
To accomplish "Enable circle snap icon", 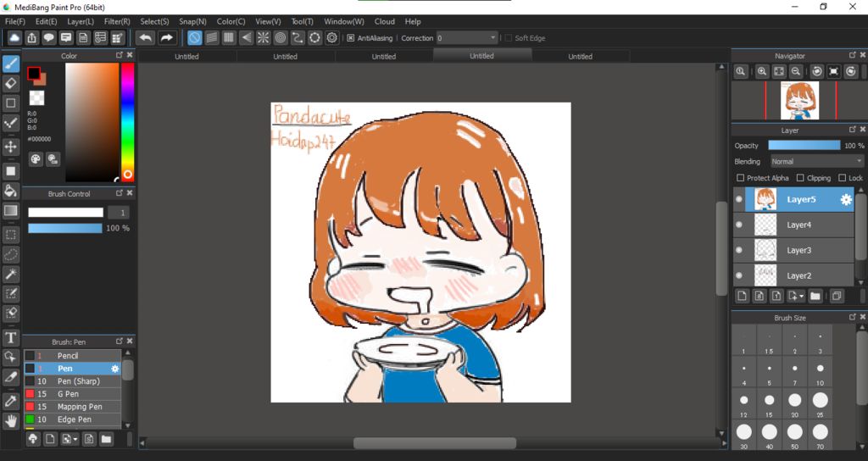I will point(281,37).
